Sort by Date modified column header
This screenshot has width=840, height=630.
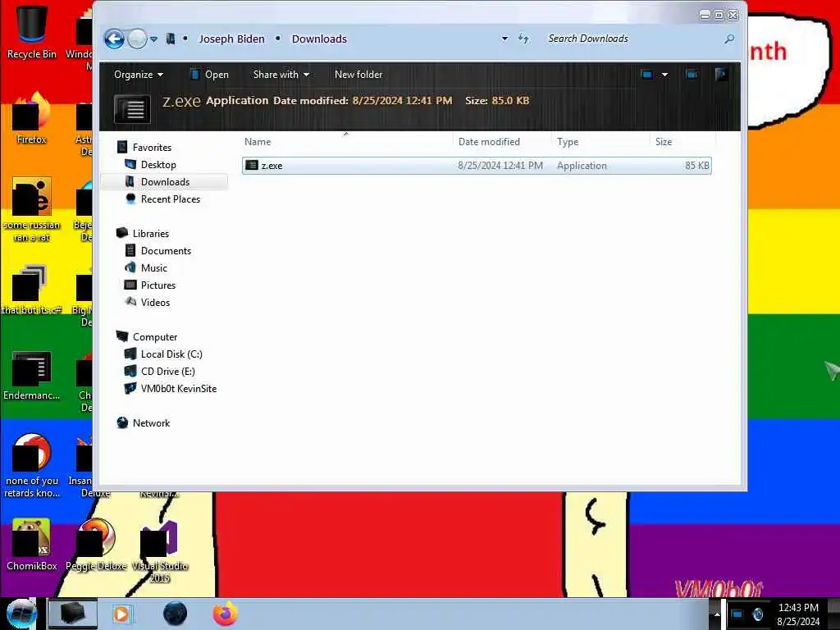pos(502,142)
